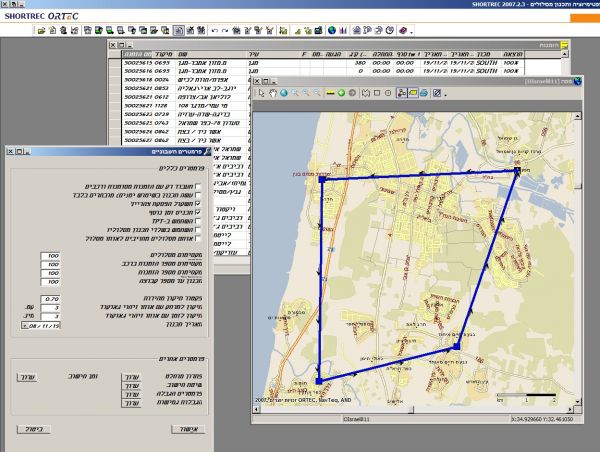Click the map vertical scrollbar thumb

[578, 186]
